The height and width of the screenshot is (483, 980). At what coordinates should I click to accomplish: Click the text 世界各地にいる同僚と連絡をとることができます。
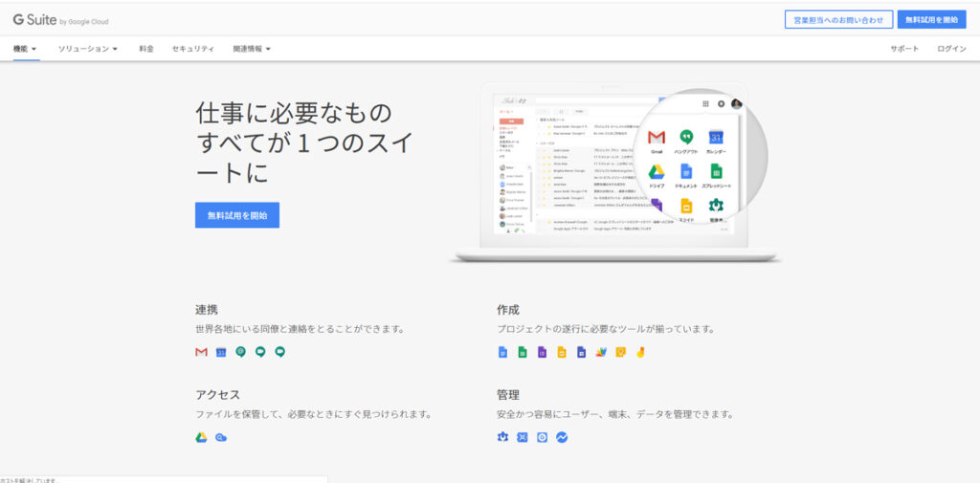pos(300,329)
